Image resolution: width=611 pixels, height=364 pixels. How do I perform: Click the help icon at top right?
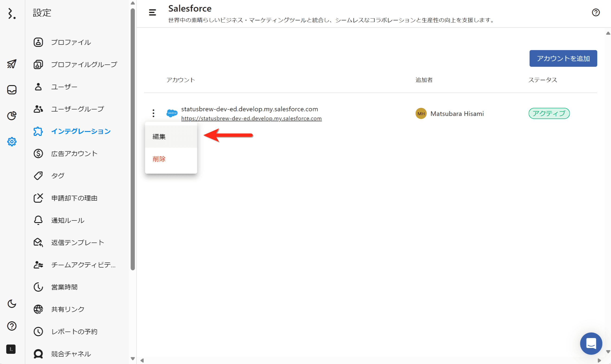[595, 12]
